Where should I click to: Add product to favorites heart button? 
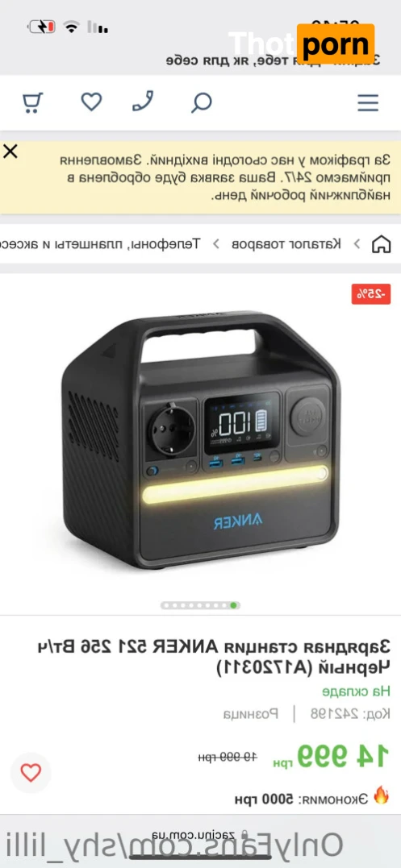point(31,772)
